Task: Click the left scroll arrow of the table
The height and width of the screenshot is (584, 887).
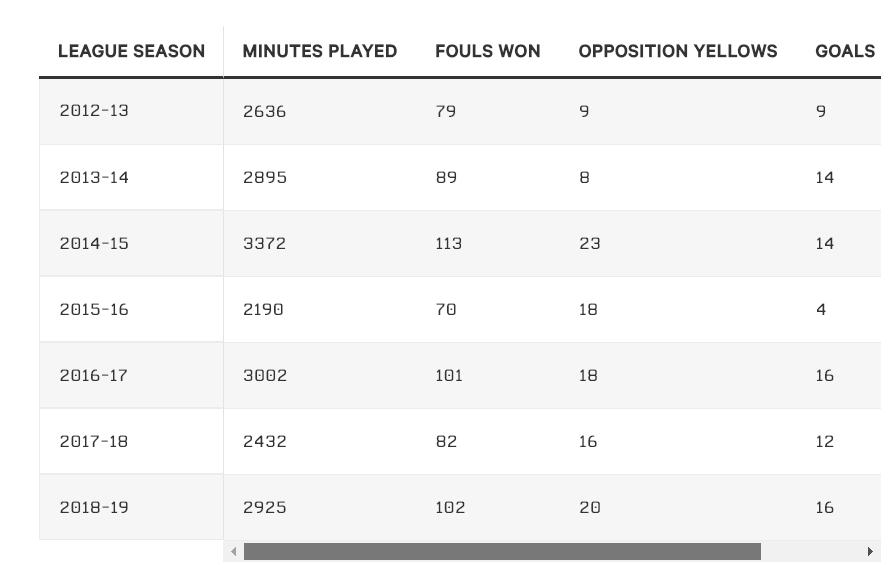Action: [234, 551]
